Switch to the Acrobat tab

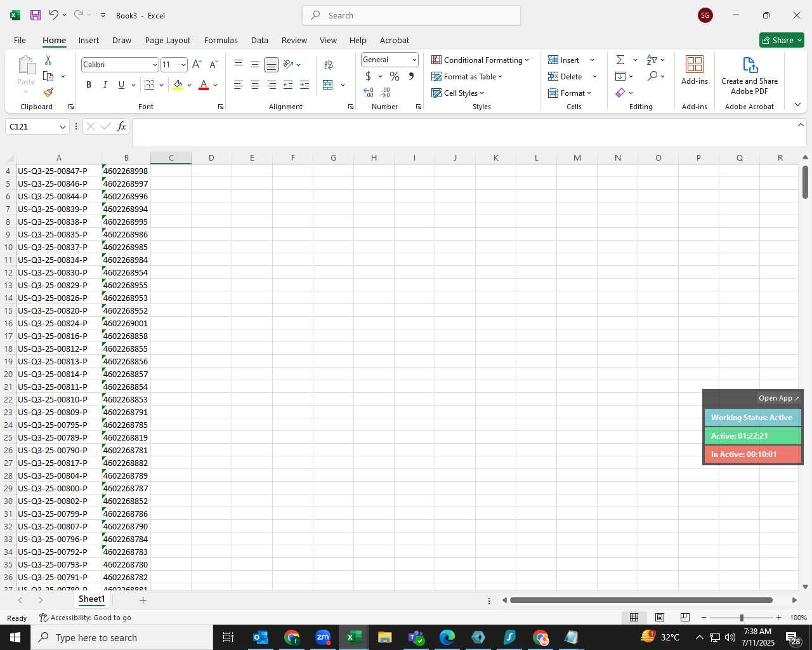click(x=395, y=40)
